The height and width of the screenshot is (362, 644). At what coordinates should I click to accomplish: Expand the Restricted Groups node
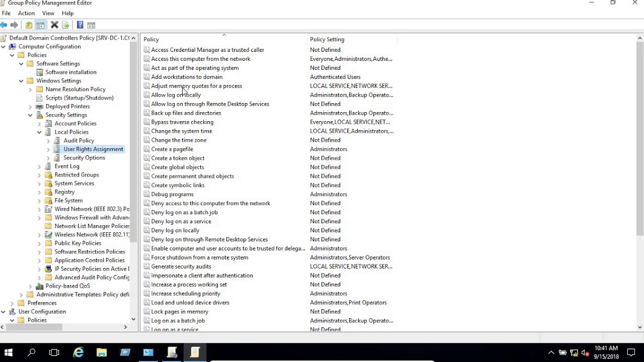pyautogui.click(x=39, y=174)
